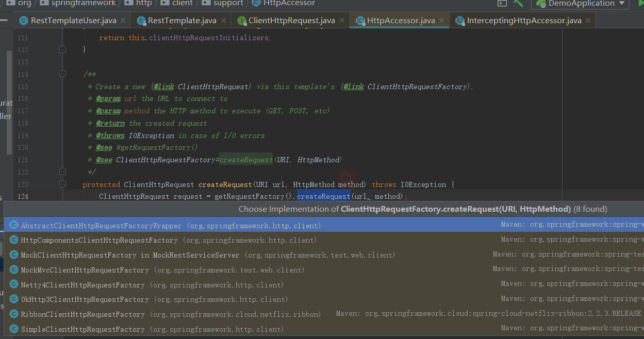Click the MockClientHttpRequestFactory row icon
This screenshot has height=339, width=644.
[14, 255]
